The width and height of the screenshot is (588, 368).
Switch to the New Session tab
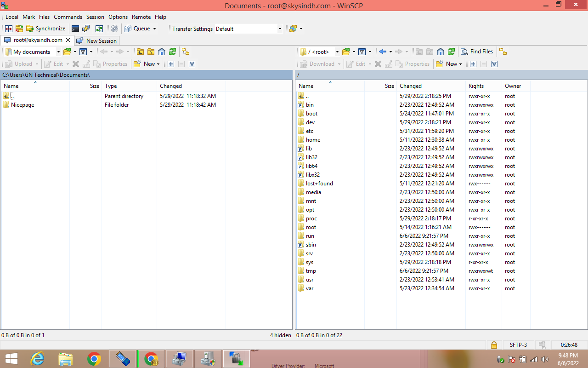point(96,40)
